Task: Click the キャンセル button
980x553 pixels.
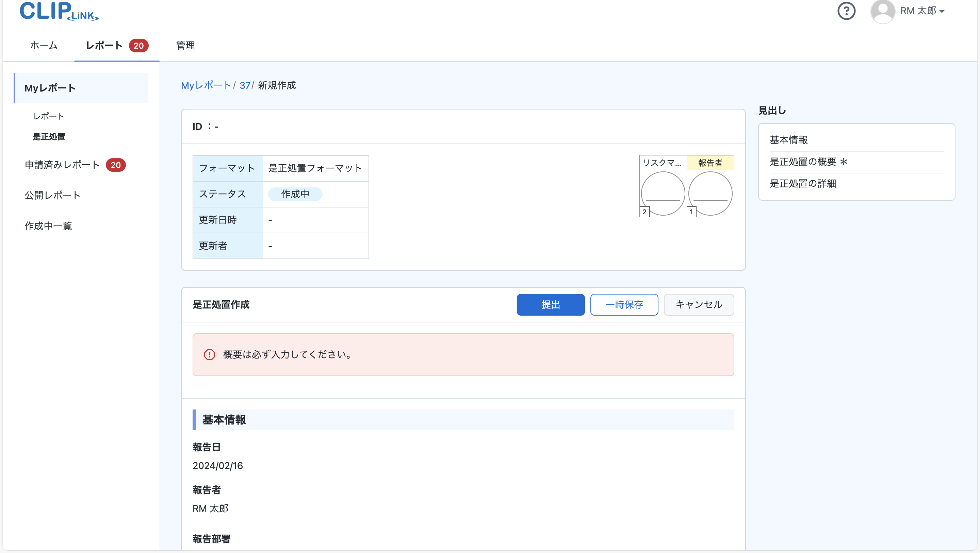Action: [699, 305]
